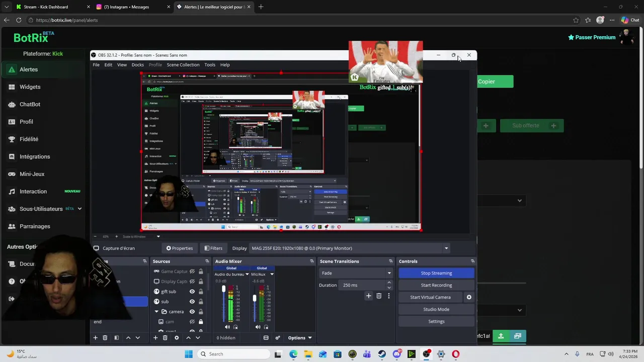
Task: Open the OBS File menu
Action: tap(96, 65)
